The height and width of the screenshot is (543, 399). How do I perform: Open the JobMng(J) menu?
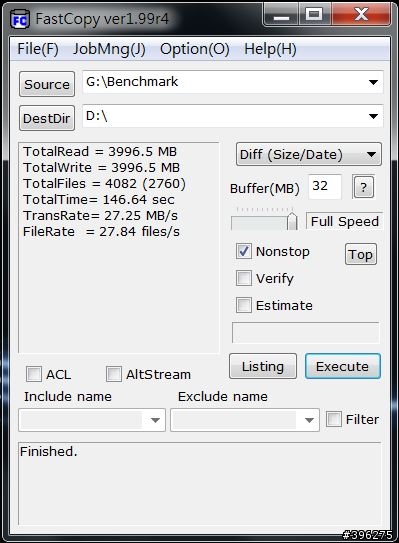(x=109, y=49)
